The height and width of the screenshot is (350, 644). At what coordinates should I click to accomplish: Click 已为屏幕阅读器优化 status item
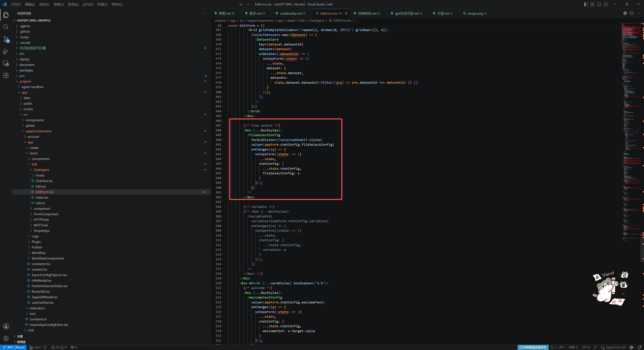[533, 347]
